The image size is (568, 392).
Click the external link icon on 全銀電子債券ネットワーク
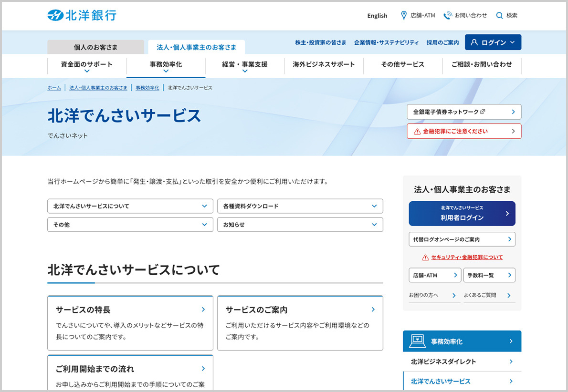point(483,112)
